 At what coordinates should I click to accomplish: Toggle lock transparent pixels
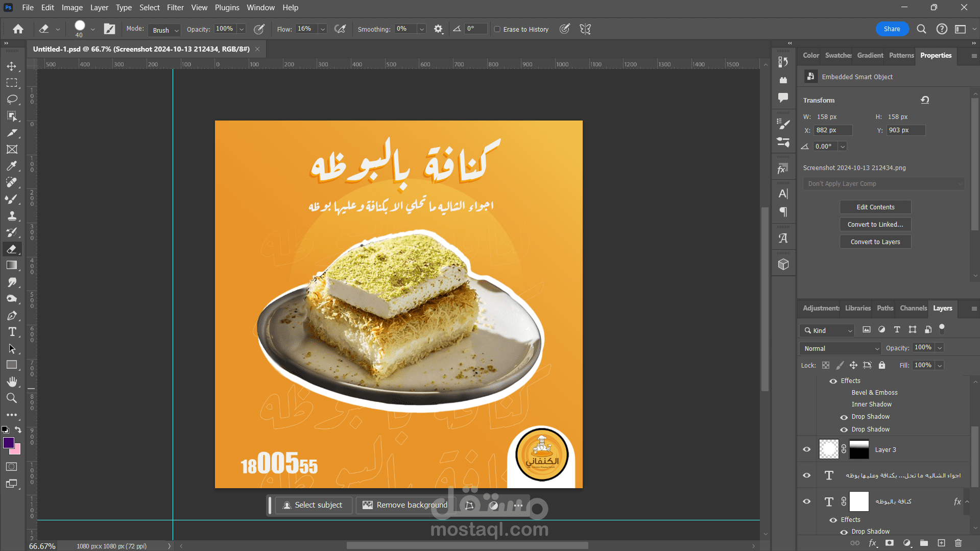pos(826,365)
